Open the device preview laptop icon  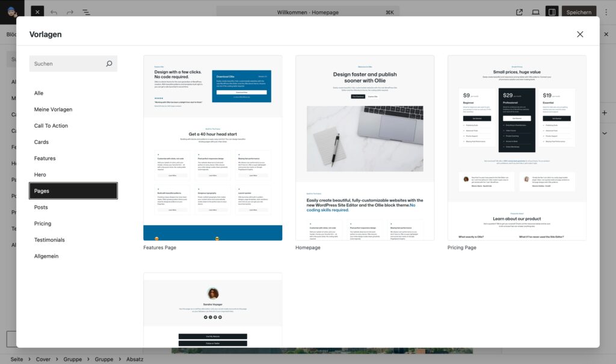535,12
